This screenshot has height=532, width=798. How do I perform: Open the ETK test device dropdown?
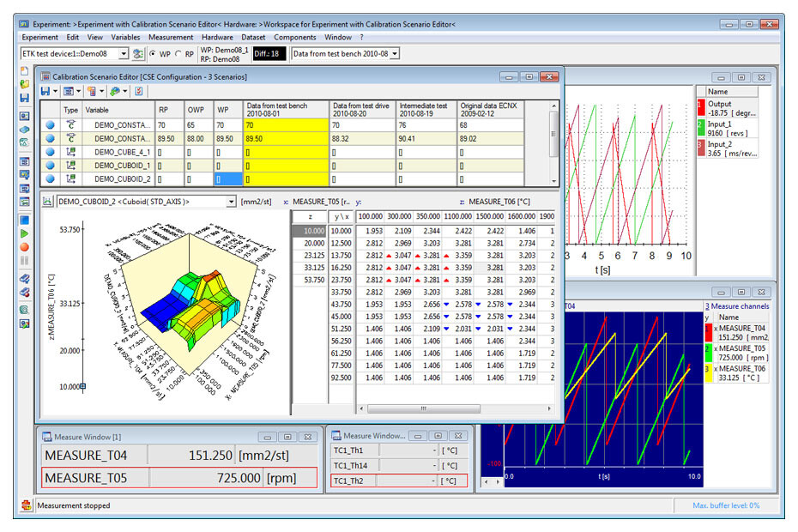[x=124, y=53]
